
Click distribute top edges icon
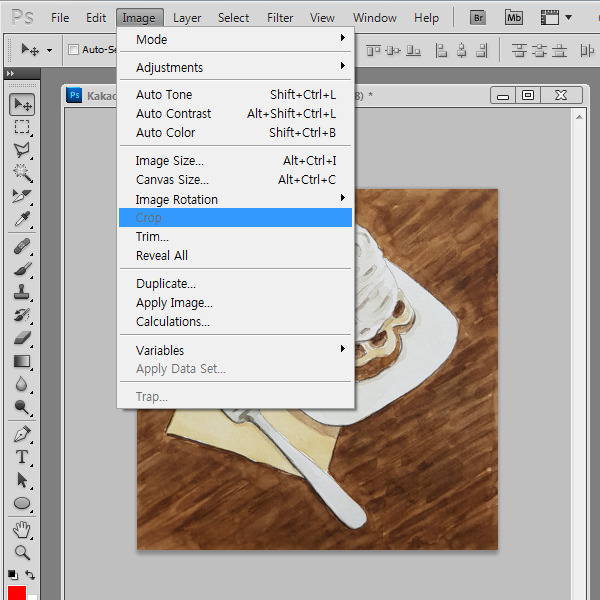tap(519, 50)
